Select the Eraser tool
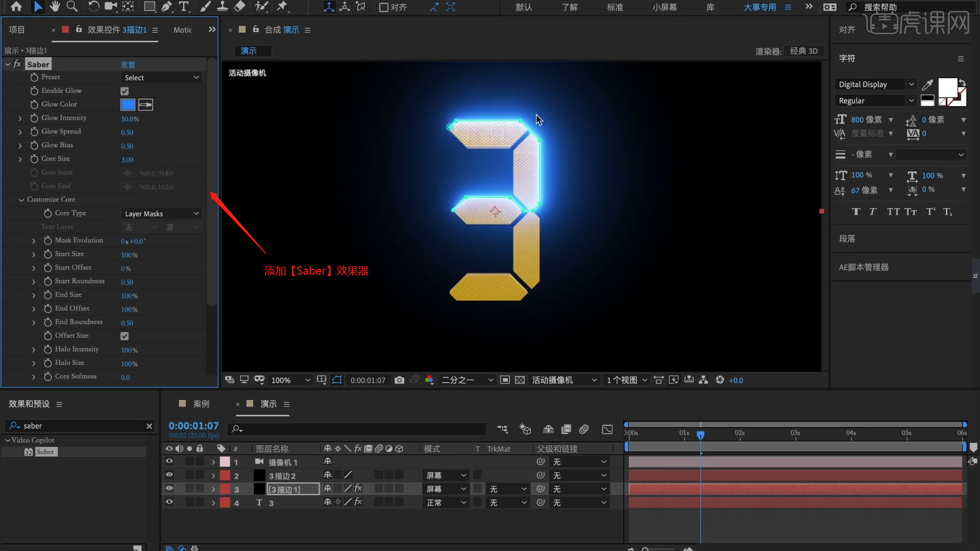The image size is (980, 551). (x=239, y=7)
